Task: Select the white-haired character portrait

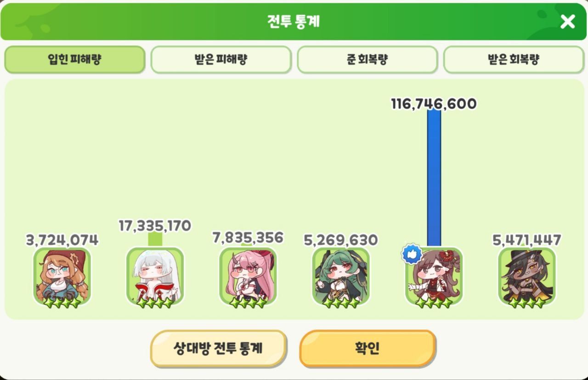Action: pos(155,277)
